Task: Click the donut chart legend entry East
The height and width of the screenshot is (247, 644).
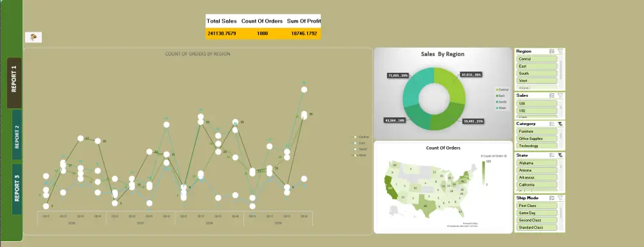Action: pos(500,95)
